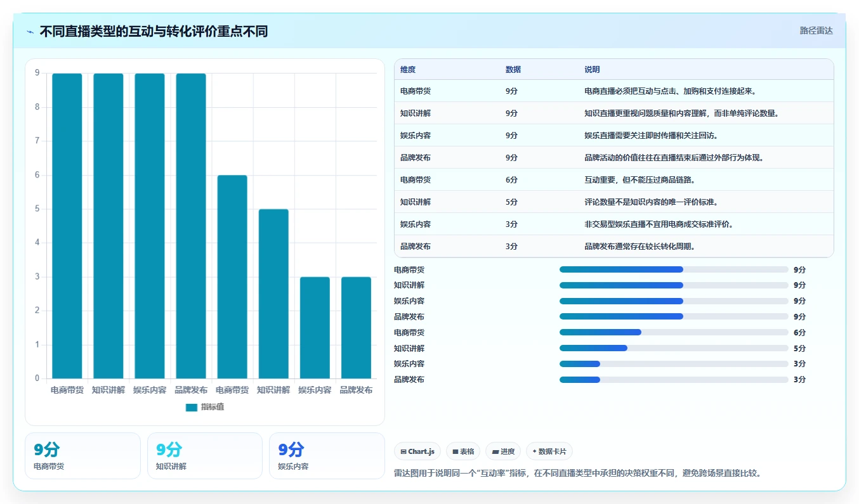The width and height of the screenshot is (859, 504).
Task: Click the 电商带货 chart bar at height 9
Action: [x=67, y=226]
